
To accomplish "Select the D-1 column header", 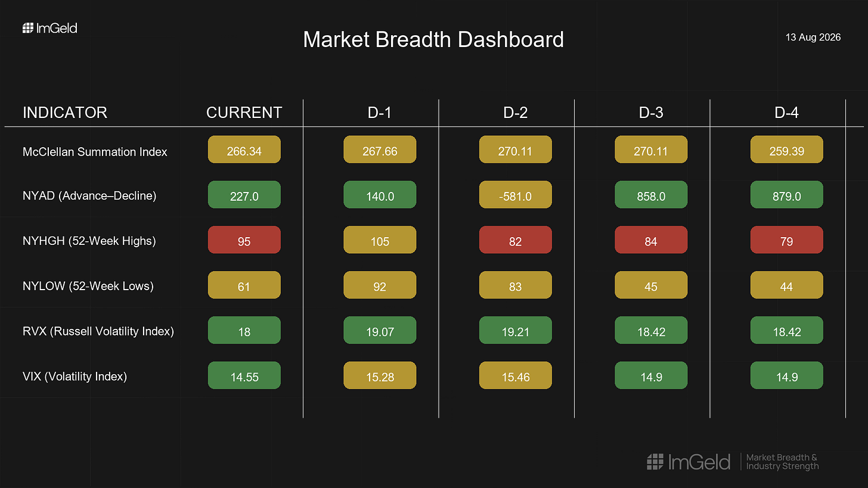I will coord(380,113).
